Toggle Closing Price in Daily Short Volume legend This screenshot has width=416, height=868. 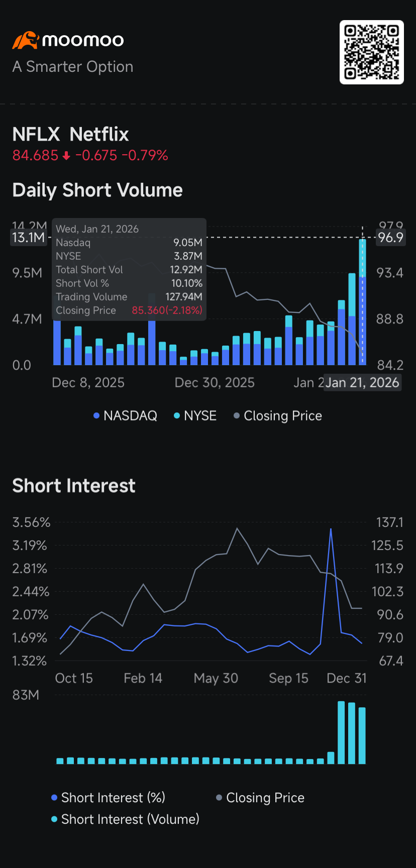pyautogui.click(x=278, y=416)
